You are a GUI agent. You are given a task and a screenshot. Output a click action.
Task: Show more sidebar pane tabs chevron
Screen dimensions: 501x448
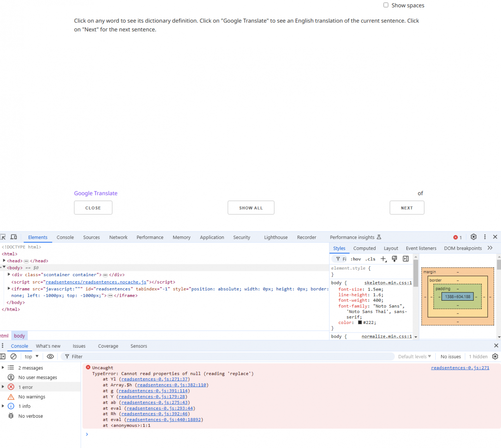click(490, 248)
